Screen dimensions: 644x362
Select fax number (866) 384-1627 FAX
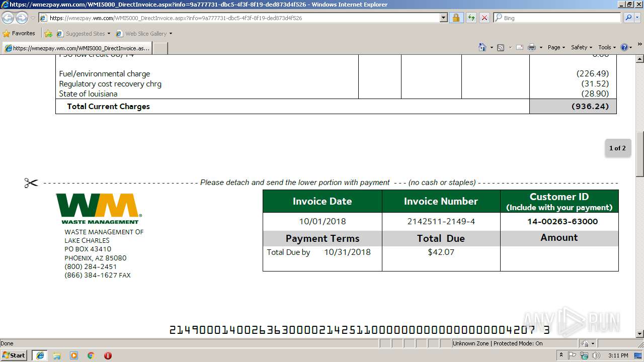point(98,275)
